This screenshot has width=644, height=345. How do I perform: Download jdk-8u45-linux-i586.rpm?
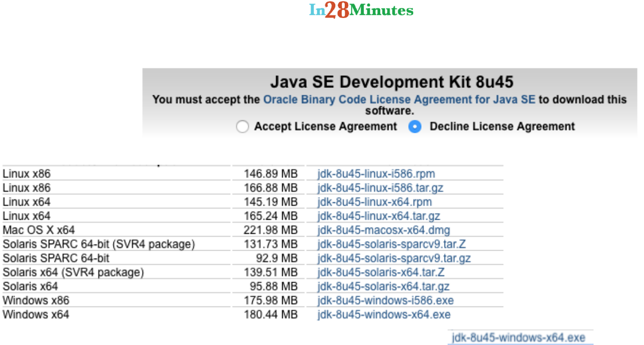pyautogui.click(x=376, y=174)
